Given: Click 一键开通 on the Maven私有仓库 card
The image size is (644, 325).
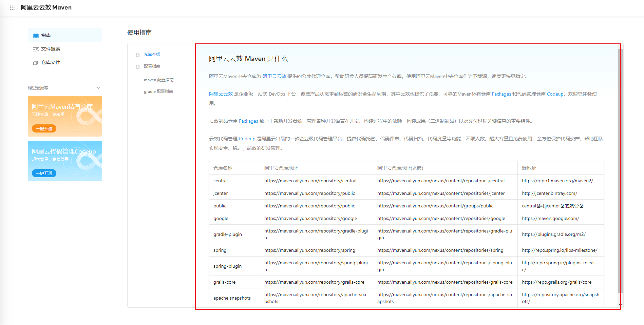Looking at the screenshot, I should (x=44, y=128).
